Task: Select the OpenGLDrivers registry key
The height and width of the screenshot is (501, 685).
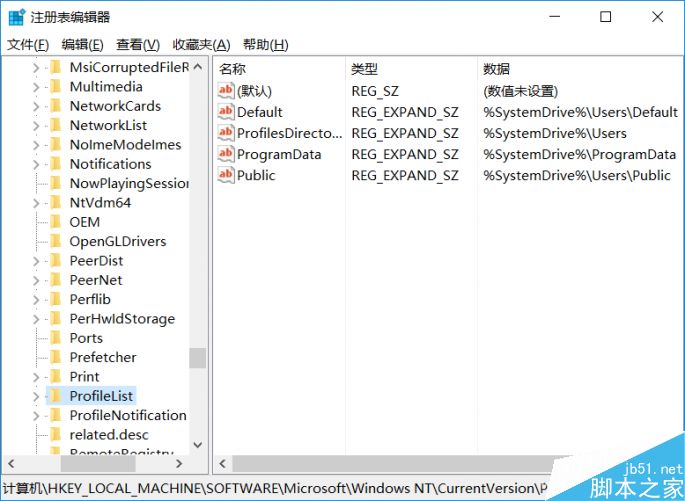Action: [x=117, y=241]
